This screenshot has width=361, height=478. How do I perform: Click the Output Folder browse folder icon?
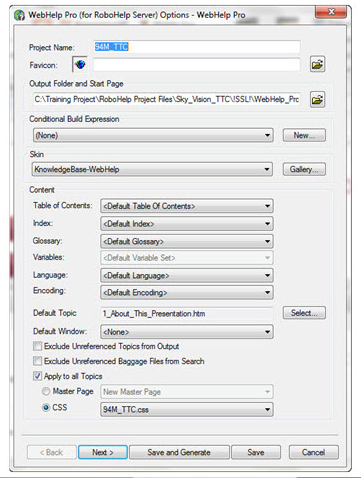click(317, 99)
